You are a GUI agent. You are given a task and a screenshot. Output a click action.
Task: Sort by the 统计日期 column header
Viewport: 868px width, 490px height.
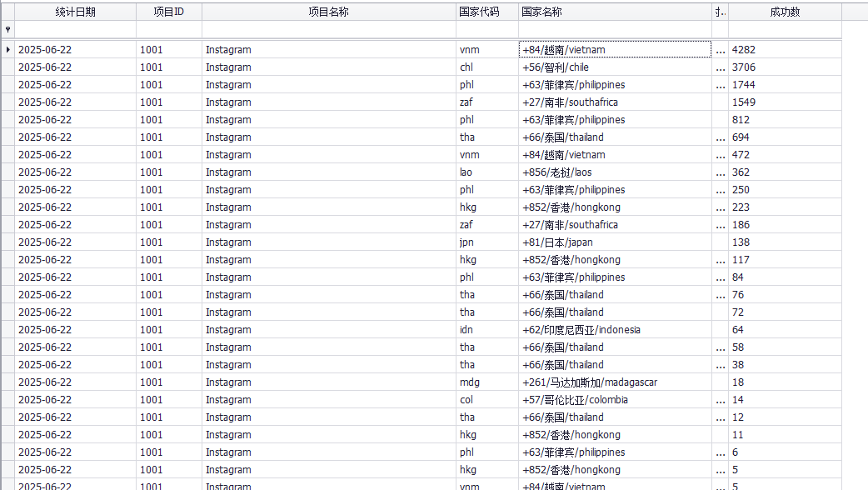pyautogui.click(x=75, y=12)
